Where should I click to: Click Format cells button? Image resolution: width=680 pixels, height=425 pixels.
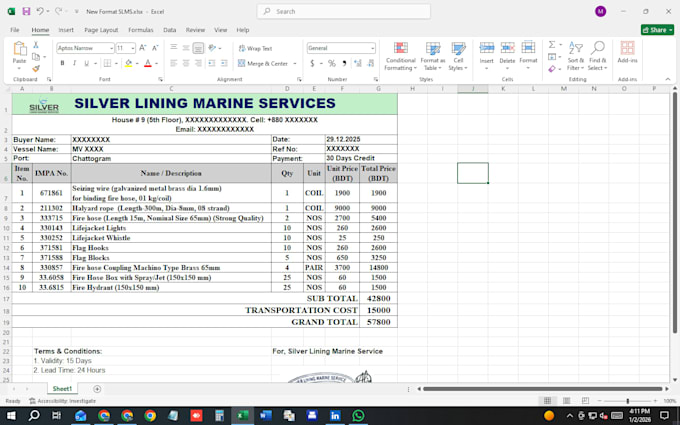point(528,55)
